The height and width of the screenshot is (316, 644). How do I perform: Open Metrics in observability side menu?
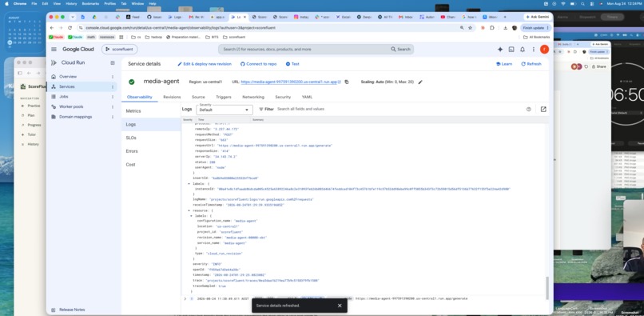tap(151, 111)
